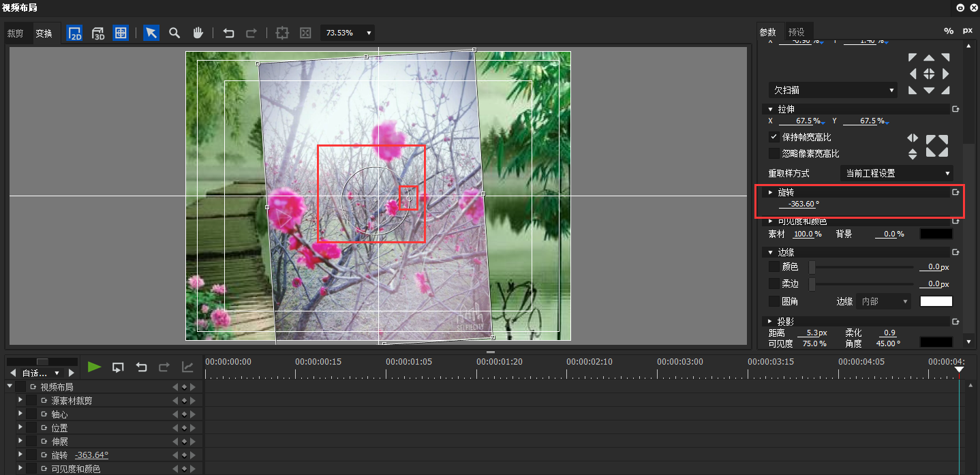
Task: Select the Hand pan tool
Action: (x=197, y=32)
